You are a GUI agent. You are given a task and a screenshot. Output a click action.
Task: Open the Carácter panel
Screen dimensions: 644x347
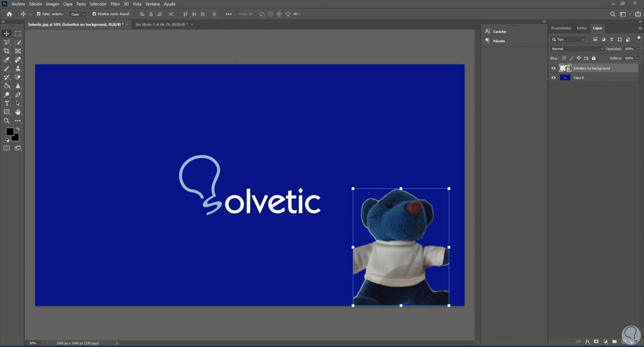[x=496, y=32]
